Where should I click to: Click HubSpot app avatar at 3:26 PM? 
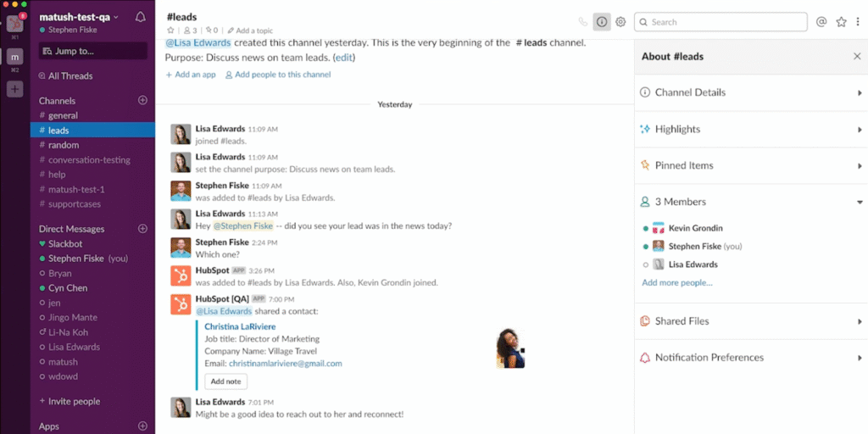pos(181,275)
